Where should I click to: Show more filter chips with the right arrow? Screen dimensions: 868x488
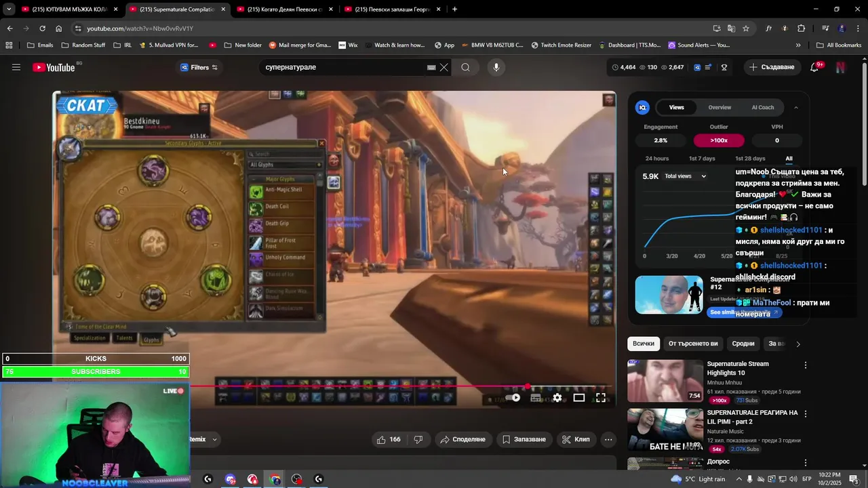click(x=798, y=344)
